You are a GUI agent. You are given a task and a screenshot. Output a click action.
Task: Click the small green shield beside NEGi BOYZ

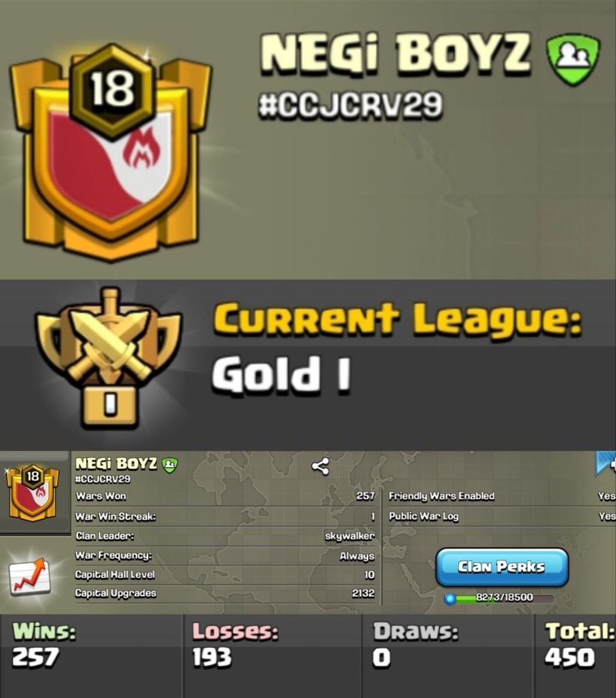(170, 464)
